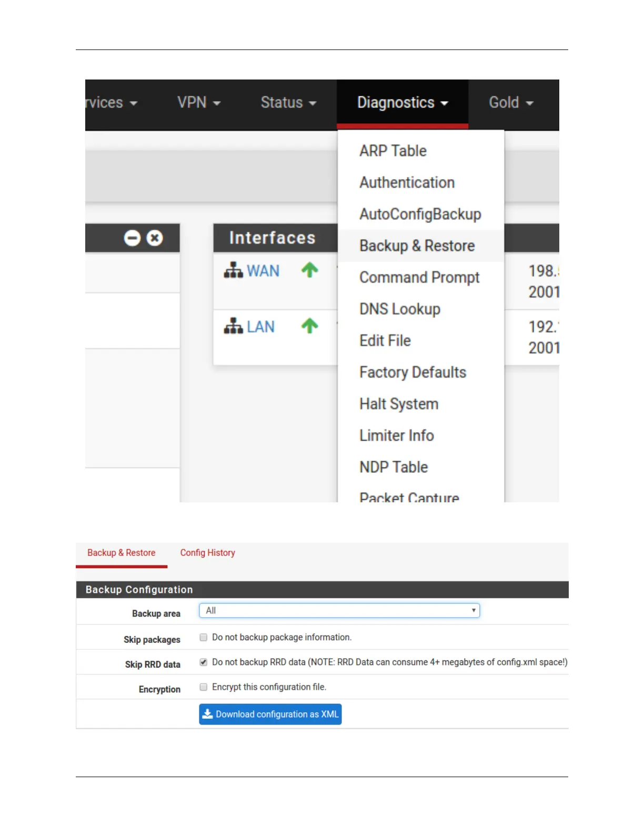The image size is (644, 834).
Task: Click the WAN network interface icon
Action: (x=234, y=271)
